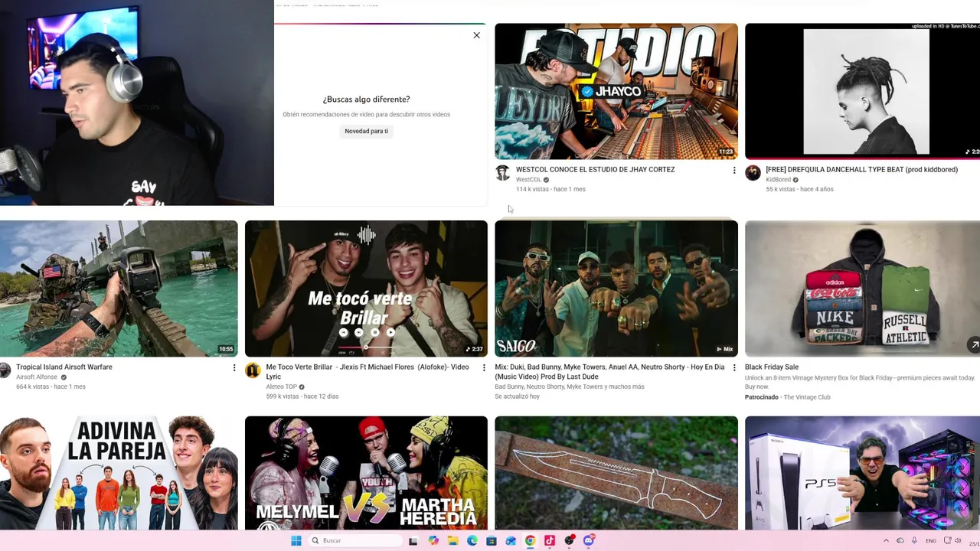Open the Airsoft Alfonse channel link
Screen dimensions: 980x551
37,377
